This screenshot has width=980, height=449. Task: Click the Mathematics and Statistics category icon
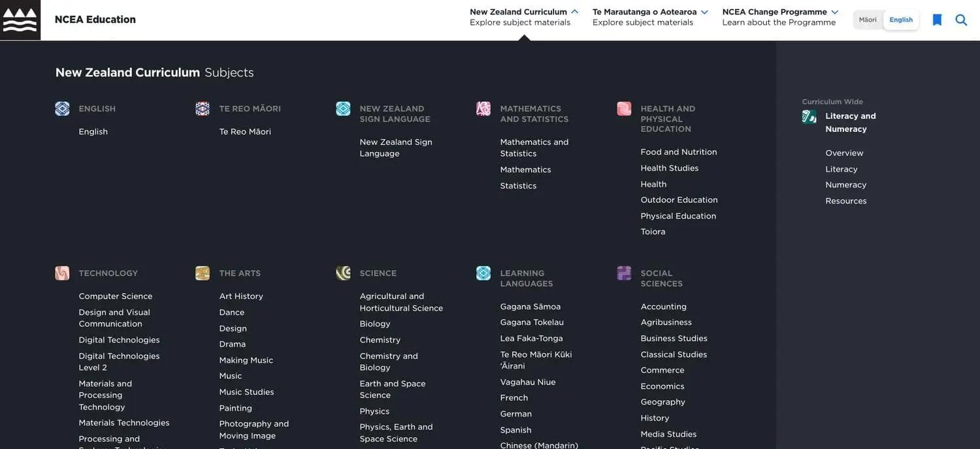[483, 109]
